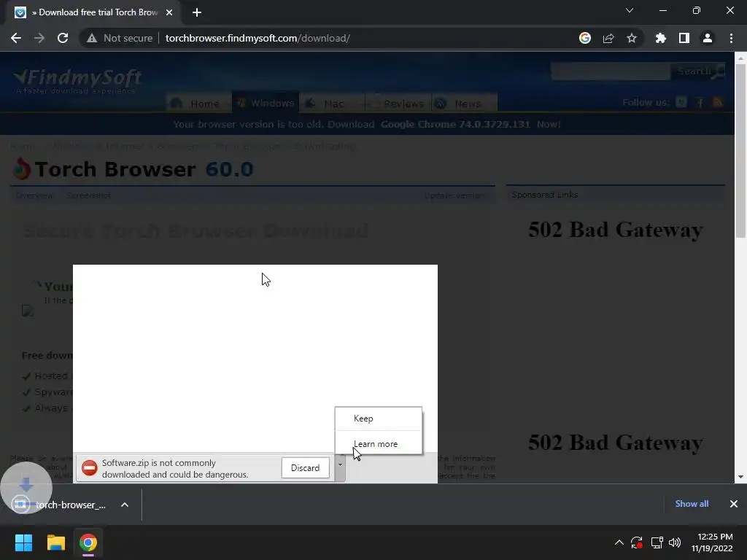The height and width of the screenshot is (560, 747).
Task: Toggle the side panel icon
Action: 684,38
